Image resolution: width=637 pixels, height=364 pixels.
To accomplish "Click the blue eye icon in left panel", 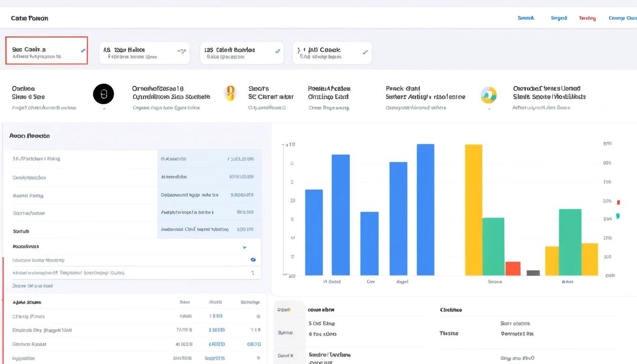I will pos(253,260).
